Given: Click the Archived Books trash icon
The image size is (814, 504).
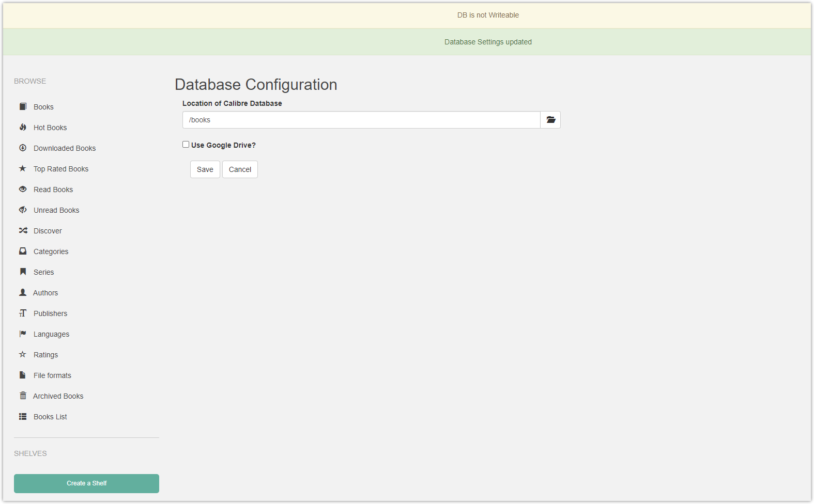Looking at the screenshot, I should coord(23,396).
